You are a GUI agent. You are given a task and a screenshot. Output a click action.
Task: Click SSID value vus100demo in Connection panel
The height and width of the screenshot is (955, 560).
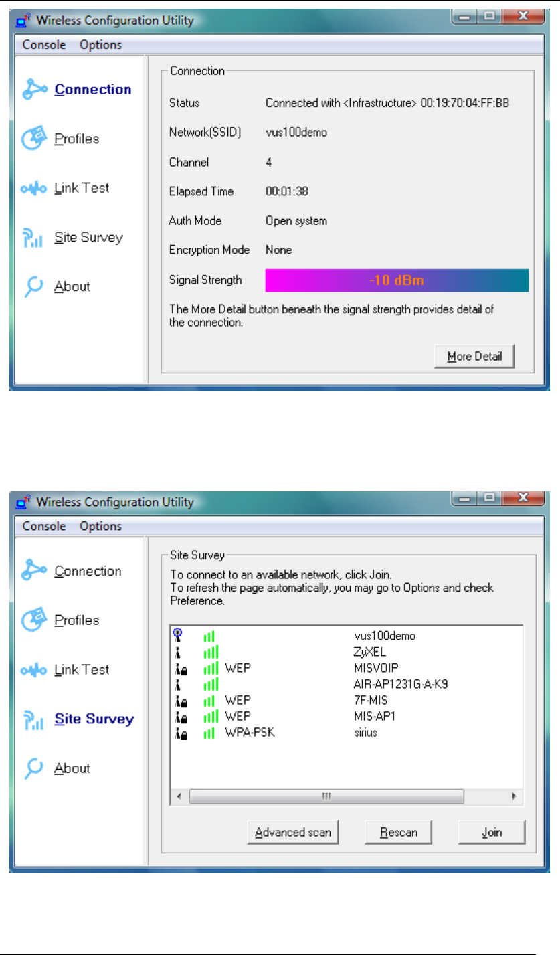click(296, 133)
